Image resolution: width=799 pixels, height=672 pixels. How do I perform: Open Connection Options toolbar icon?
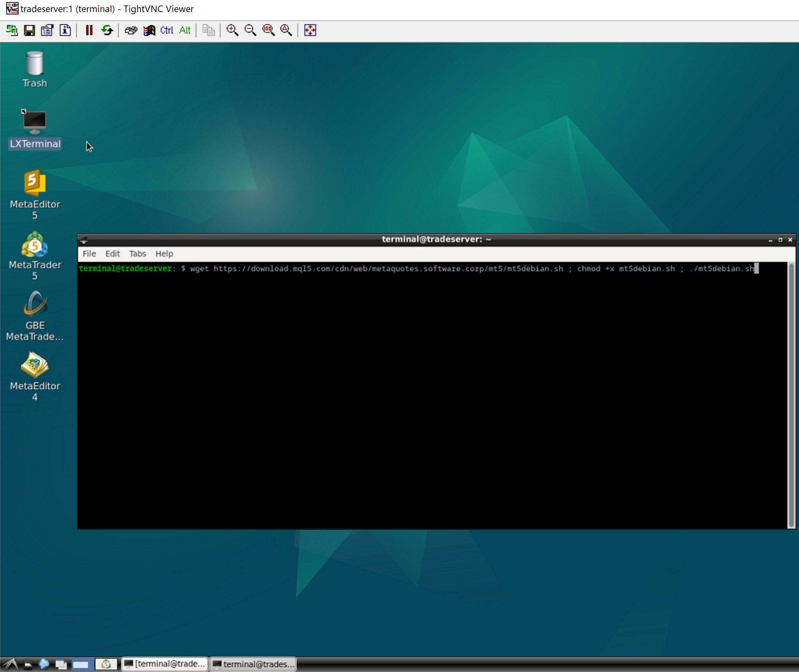point(47,30)
